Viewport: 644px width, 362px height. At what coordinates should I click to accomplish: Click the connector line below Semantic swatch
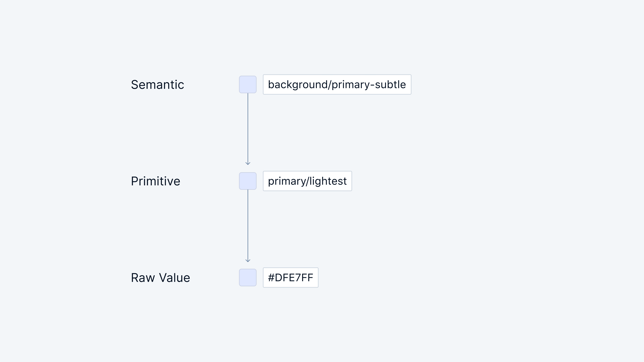point(248,127)
